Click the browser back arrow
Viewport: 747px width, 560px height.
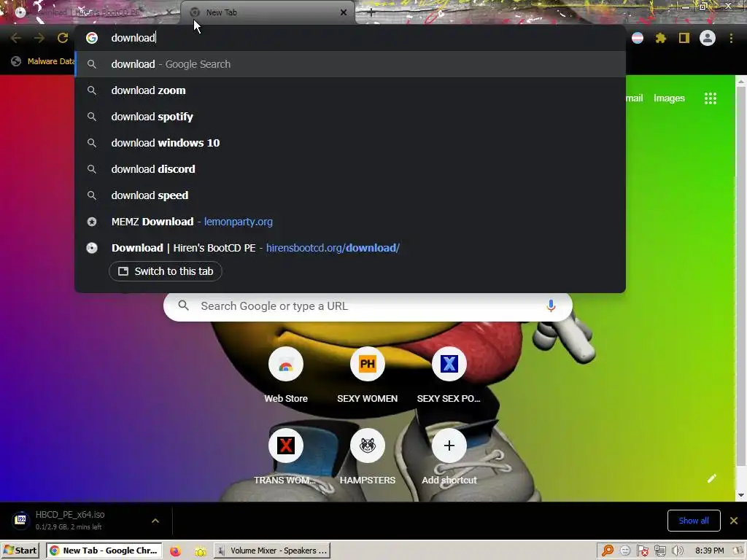pyautogui.click(x=16, y=38)
